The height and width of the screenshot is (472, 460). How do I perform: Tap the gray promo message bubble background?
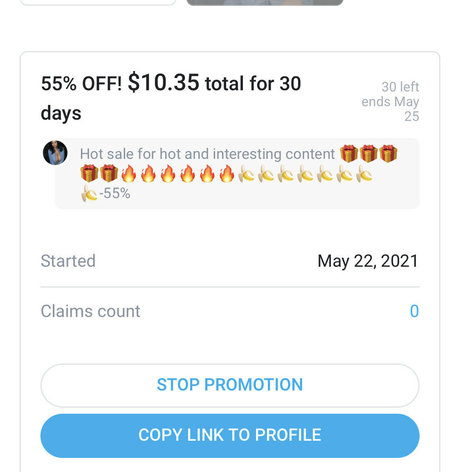[x=237, y=174]
